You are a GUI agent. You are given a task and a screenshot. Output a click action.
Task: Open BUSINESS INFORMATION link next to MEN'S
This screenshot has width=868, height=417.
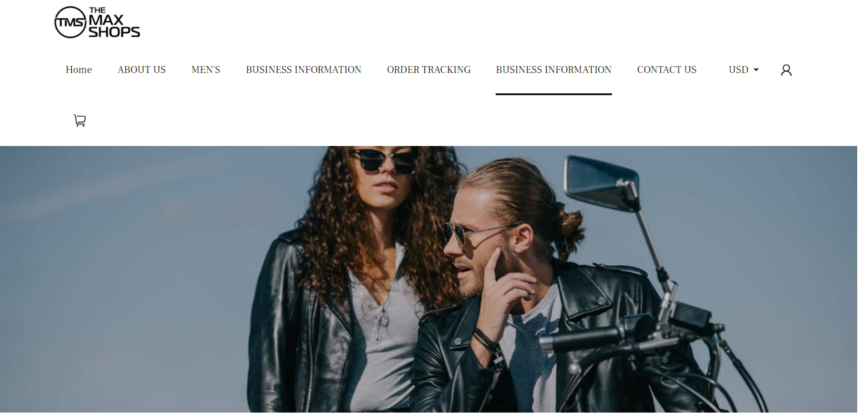304,70
